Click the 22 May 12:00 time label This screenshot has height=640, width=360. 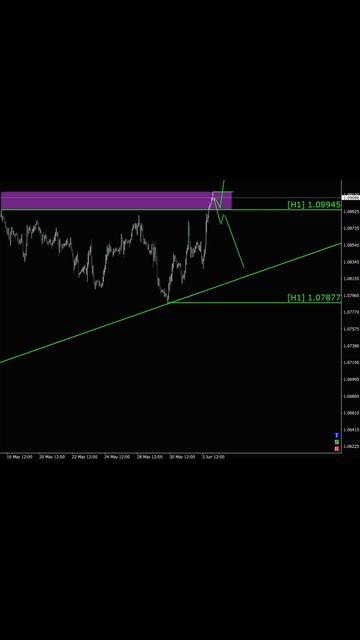click(84, 457)
